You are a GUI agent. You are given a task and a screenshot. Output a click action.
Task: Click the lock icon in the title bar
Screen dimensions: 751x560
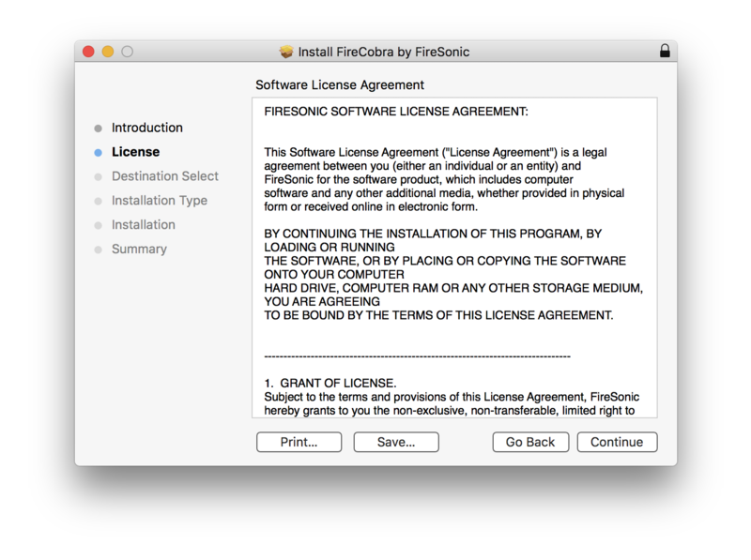click(x=666, y=52)
